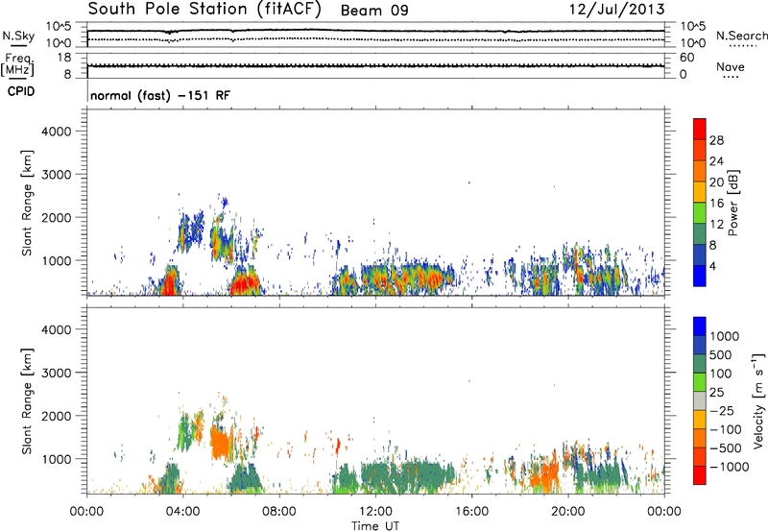Click the 'Beam 09' label
The height and width of the screenshot is (532, 768).
coord(374,11)
